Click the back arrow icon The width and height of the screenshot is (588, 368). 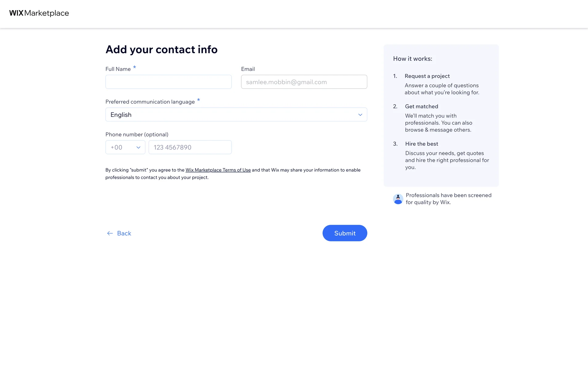[110, 233]
